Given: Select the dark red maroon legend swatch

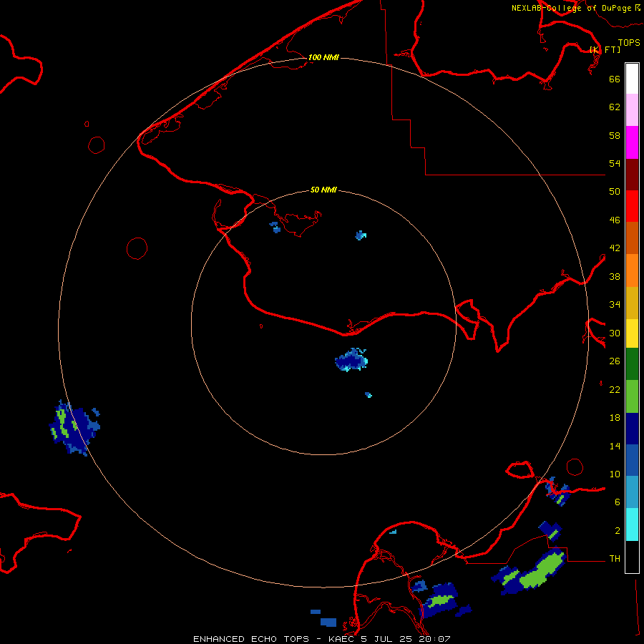Looking at the screenshot, I should (632, 175).
